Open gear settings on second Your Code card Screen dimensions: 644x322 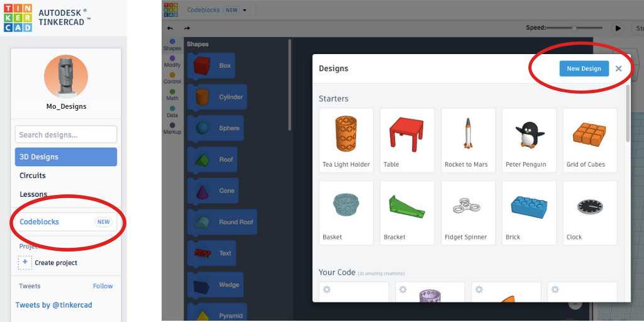[x=403, y=289]
